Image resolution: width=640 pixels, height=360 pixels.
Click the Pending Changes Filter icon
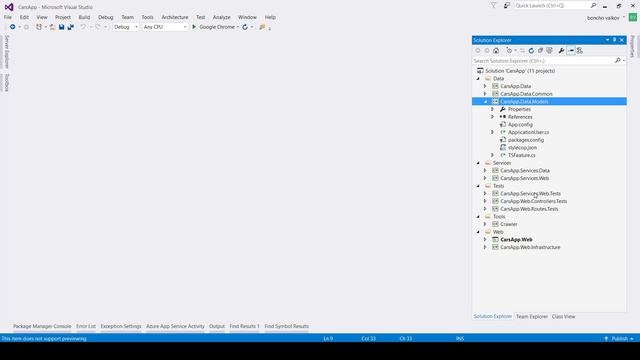click(x=509, y=51)
